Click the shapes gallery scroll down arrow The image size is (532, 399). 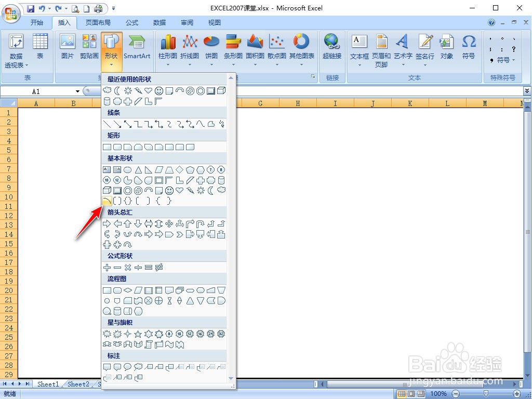click(x=231, y=378)
